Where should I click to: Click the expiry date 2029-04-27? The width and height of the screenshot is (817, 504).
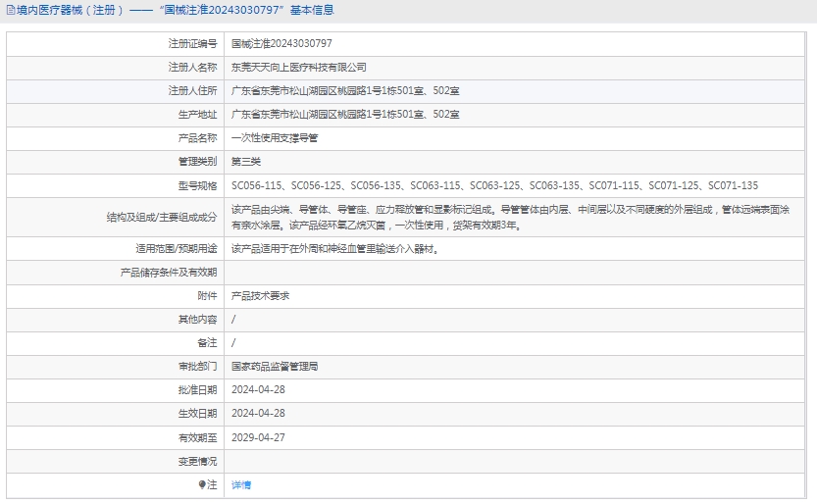pyautogui.click(x=258, y=437)
